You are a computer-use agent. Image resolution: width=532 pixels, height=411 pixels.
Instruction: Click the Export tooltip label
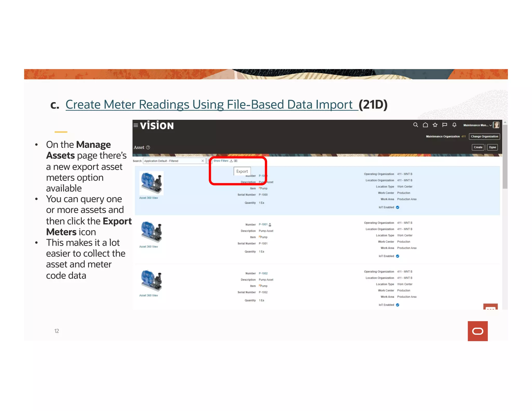point(242,171)
